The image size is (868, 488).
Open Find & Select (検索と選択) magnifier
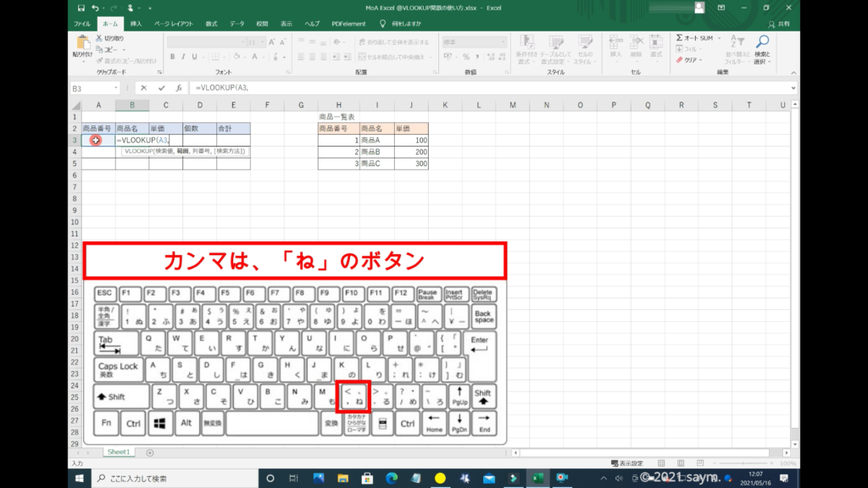[x=762, y=42]
